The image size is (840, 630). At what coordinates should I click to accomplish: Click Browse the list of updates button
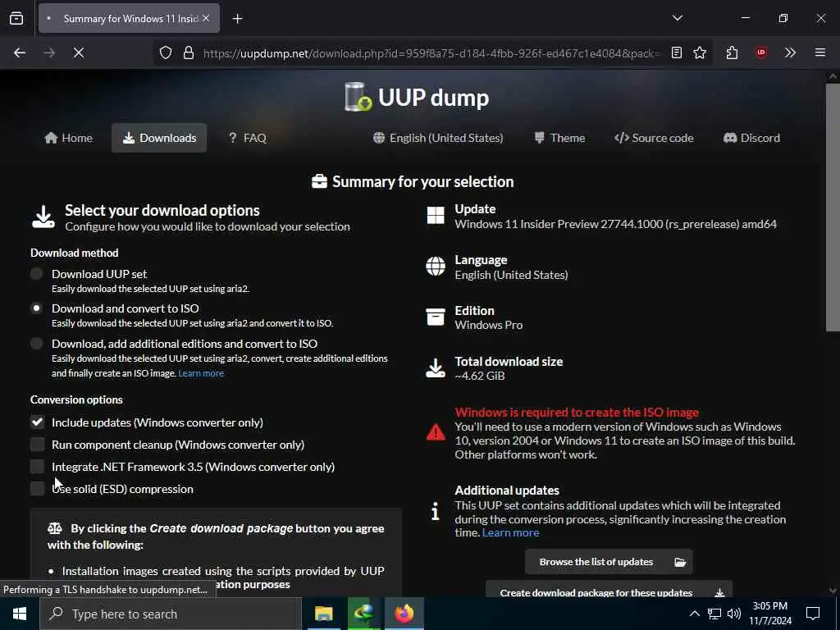[609, 561]
